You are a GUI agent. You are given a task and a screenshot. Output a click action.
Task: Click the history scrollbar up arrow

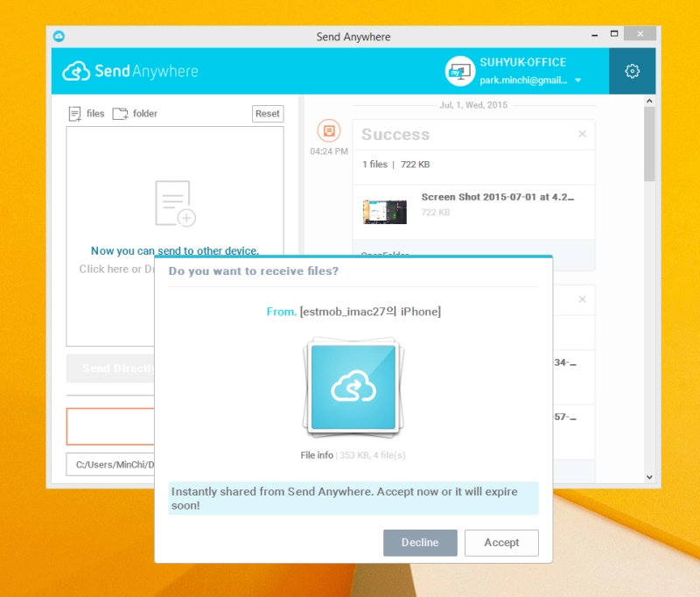tap(649, 101)
